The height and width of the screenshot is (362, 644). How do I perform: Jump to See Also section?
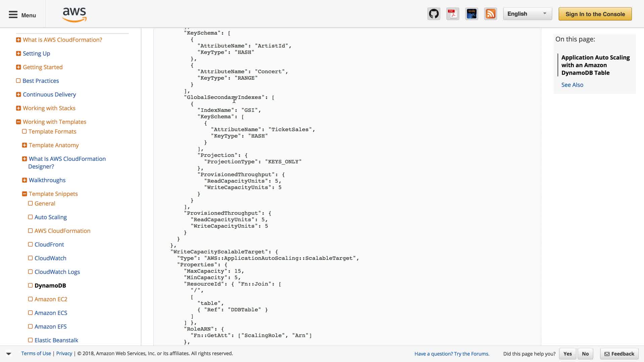click(572, 85)
